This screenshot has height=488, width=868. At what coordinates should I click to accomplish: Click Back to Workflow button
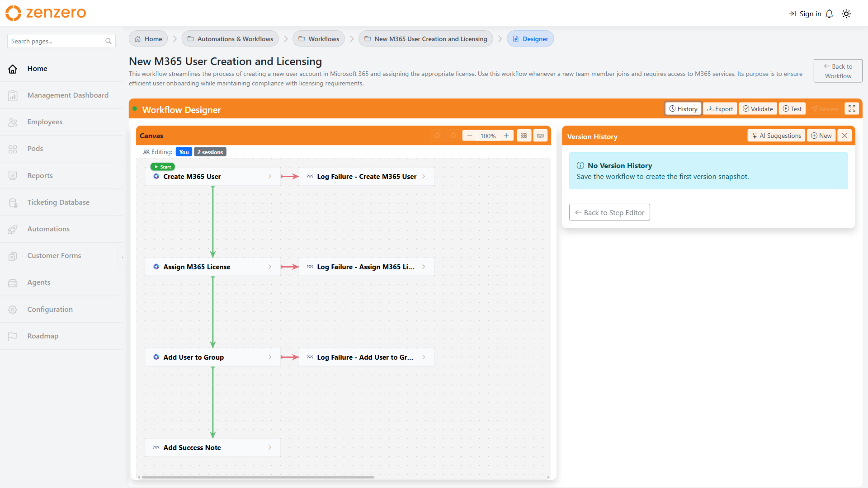[x=838, y=71]
